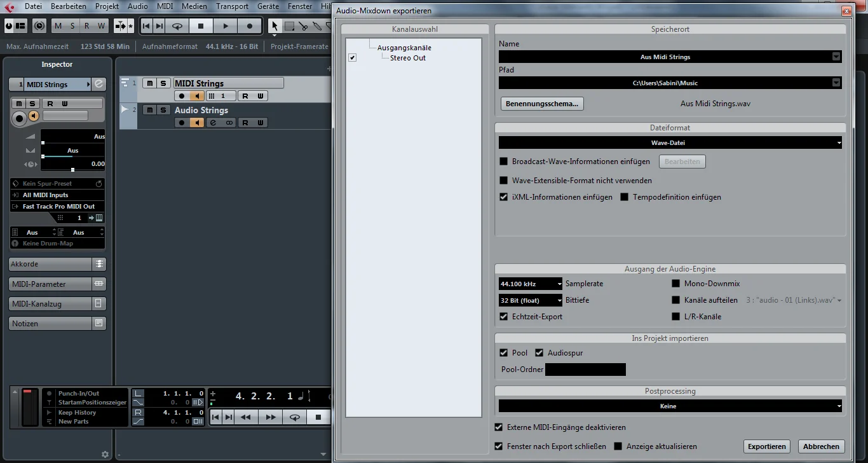This screenshot has height=463, width=868.
Task: Open the Pfad path dropdown arrow
Action: tap(836, 83)
